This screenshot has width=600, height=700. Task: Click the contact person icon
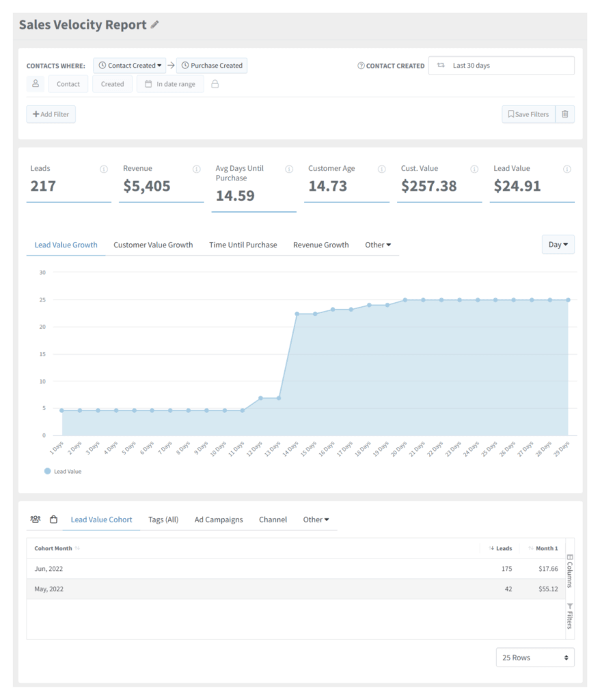36,83
